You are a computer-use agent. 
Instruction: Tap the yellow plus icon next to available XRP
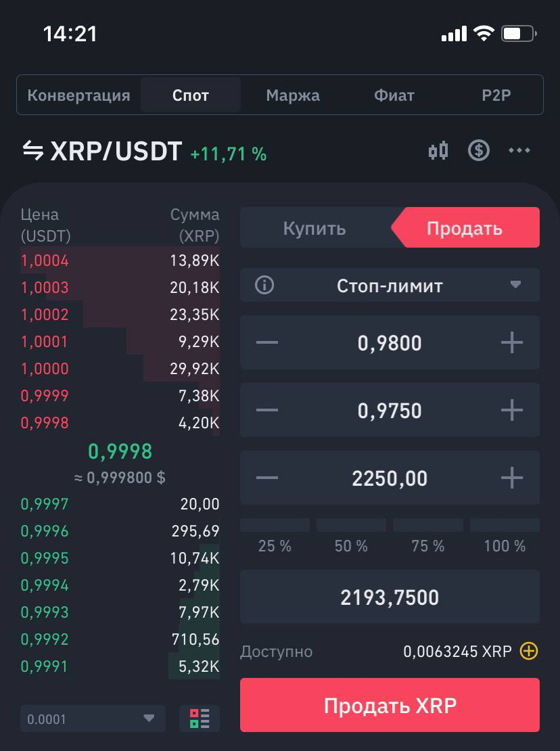[530, 652]
